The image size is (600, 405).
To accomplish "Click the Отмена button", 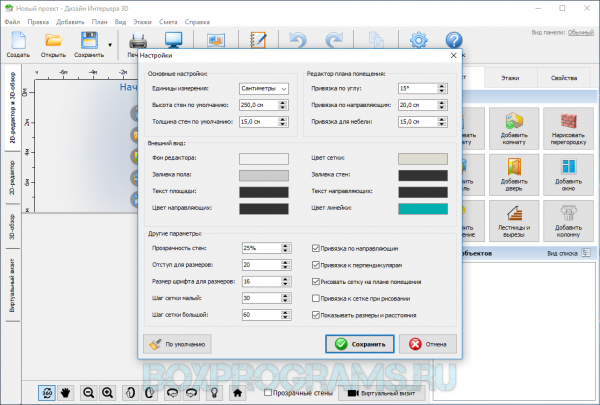I will point(428,344).
